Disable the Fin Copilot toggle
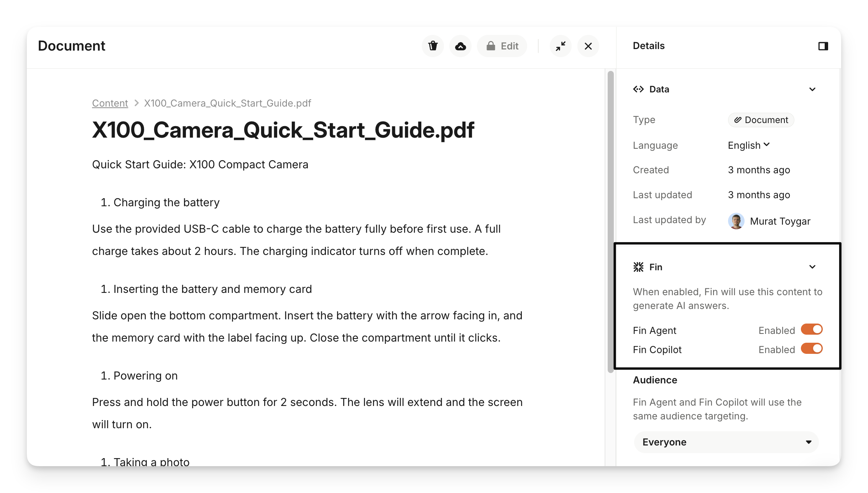 812,349
